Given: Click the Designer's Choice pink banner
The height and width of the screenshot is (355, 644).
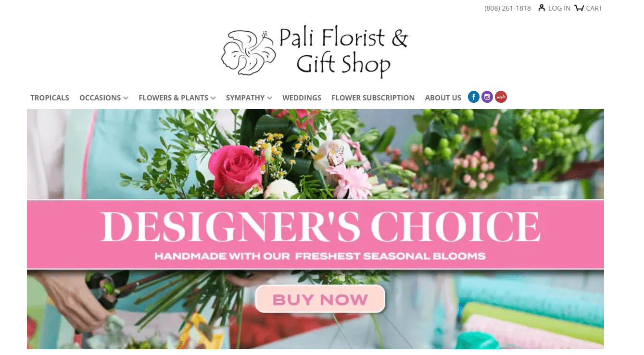Looking at the screenshot, I should click(316, 234).
